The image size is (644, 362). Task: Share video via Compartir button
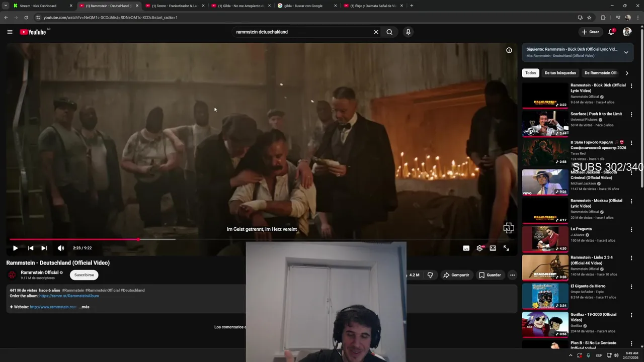point(456,275)
